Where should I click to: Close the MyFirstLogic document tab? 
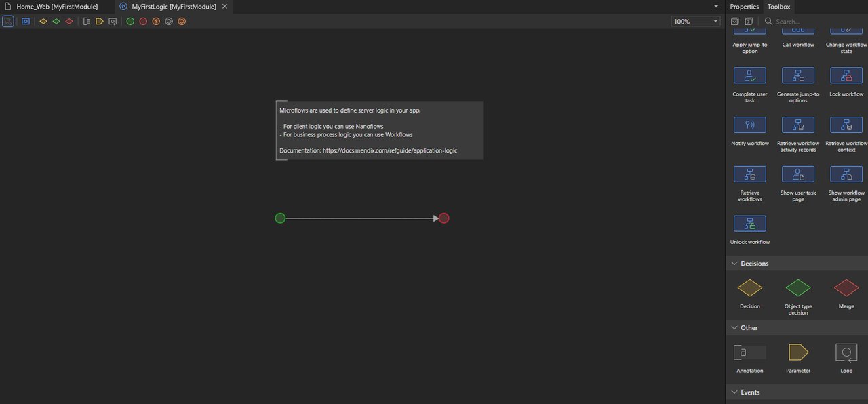tap(224, 7)
